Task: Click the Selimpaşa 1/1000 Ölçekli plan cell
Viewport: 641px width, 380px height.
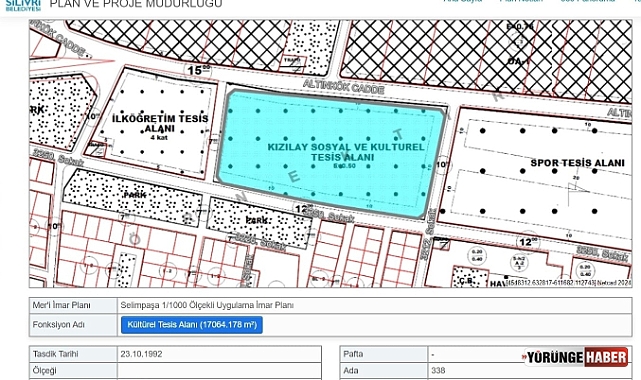Action: coord(374,305)
